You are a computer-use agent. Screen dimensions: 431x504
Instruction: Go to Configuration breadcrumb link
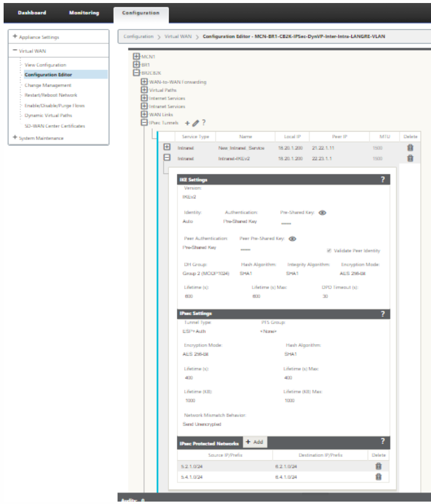(x=138, y=36)
